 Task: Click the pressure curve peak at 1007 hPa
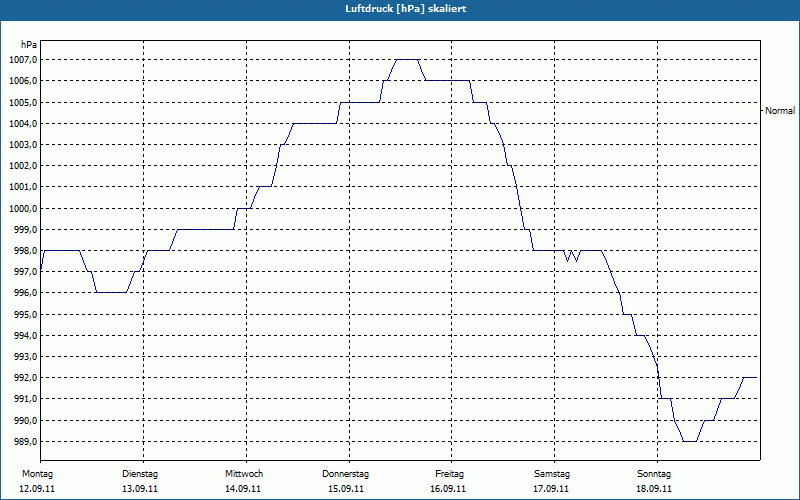[x=407, y=60]
